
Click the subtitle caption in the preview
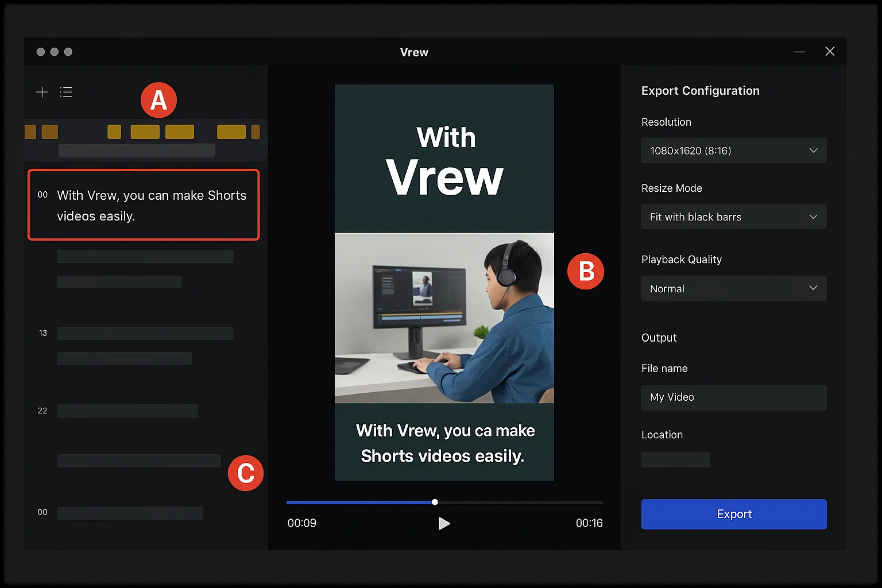point(444,443)
